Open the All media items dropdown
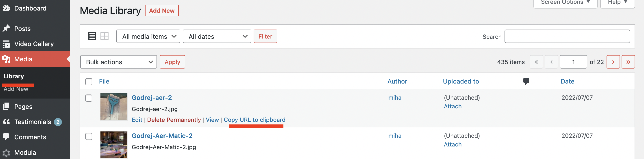The height and width of the screenshot is (159, 644). click(148, 37)
